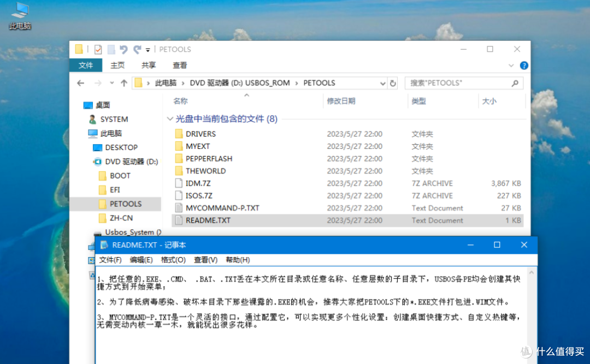The height and width of the screenshot is (364, 590).
Task: Minimize the README.TXT Notepad window
Action: [x=470, y=245]
